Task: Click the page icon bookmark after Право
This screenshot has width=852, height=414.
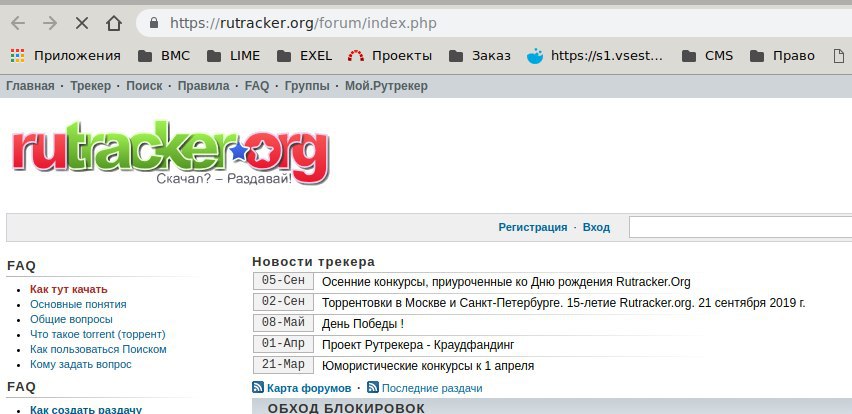Action: [x=839, y=55]
